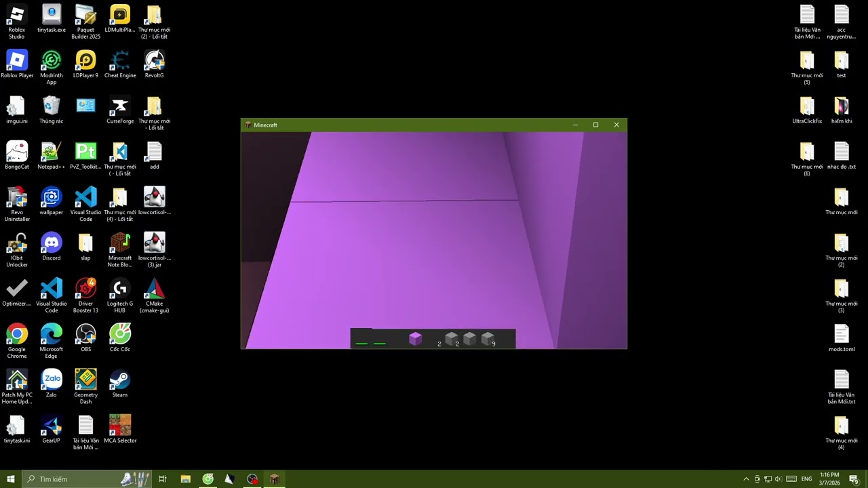The width and height of the screenshot is (868, 488).
Task: Open the 1:16 PM clock and calendar
Action: tap(829, 479)
